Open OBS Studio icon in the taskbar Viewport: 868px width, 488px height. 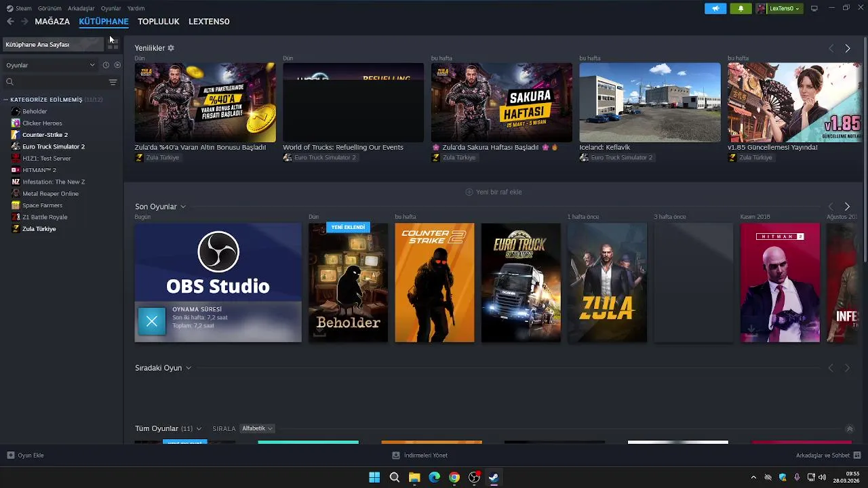[x=474, y=477]
